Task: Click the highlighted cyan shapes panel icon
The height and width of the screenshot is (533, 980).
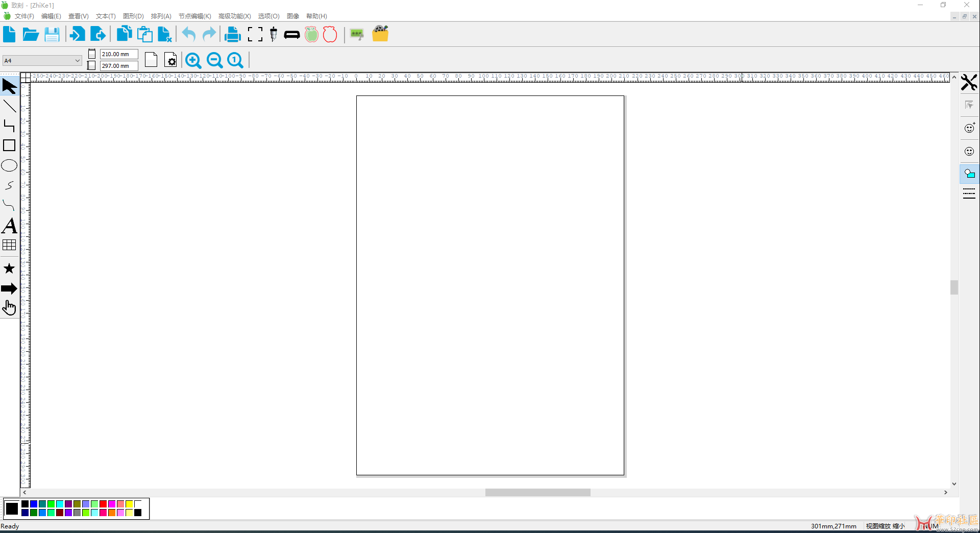Action: click(x=969, y=174)
